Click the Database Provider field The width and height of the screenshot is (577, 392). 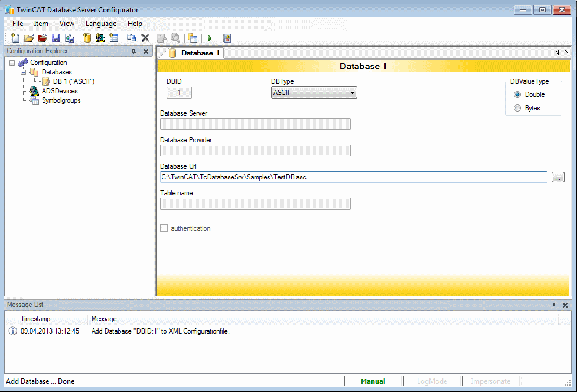[255, 151]
